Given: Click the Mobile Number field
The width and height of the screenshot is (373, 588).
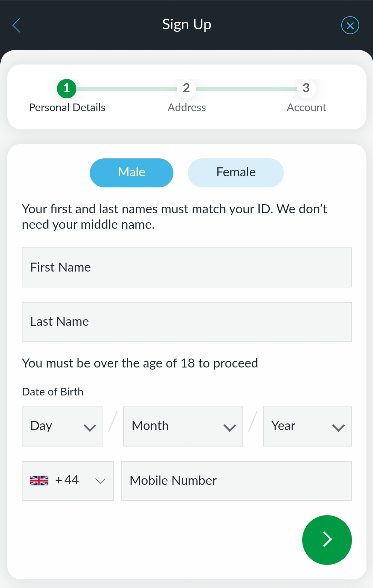Looking at the screenshot, I should coord(237,481).
